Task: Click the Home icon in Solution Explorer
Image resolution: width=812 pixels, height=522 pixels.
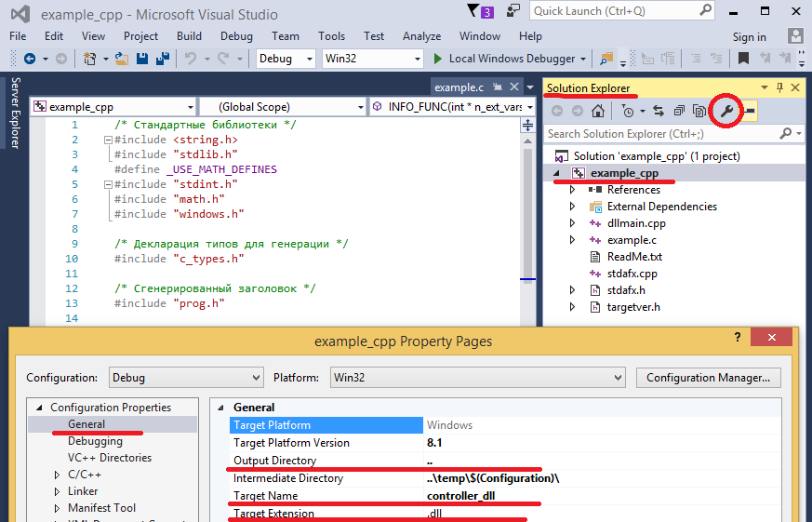Action: point(598,112)
